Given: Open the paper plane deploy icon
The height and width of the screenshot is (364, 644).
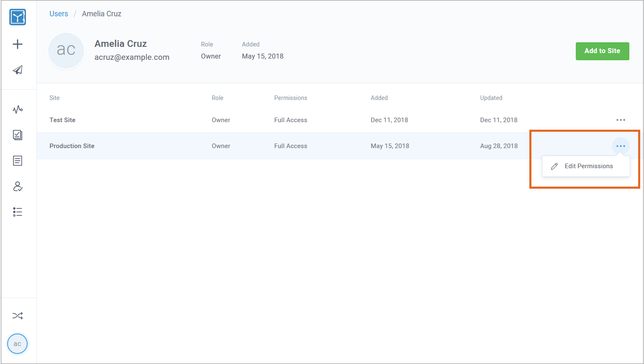Looking at the screenshot, I should tap(18, 70).
